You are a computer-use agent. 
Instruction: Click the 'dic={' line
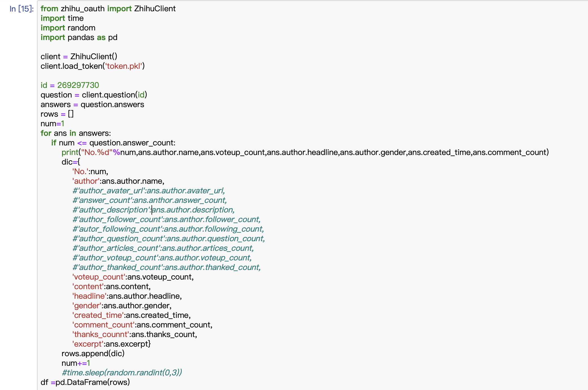tap(71, 162)
